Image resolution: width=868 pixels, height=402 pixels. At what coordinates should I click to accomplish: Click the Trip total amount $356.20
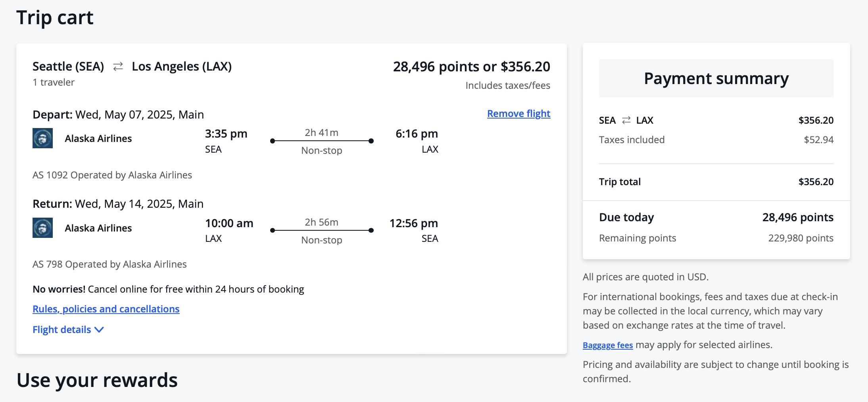pyautogui.click(x=816, y=182)
